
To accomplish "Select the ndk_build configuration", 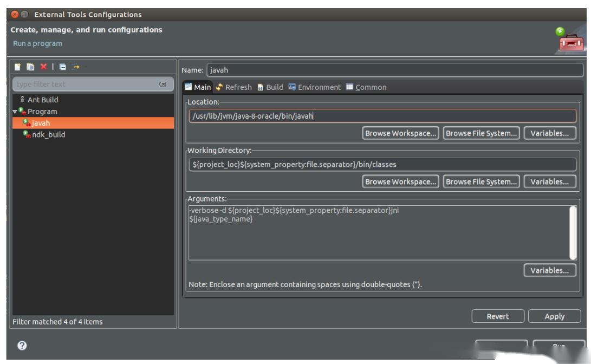I will [x=48, y=135].
